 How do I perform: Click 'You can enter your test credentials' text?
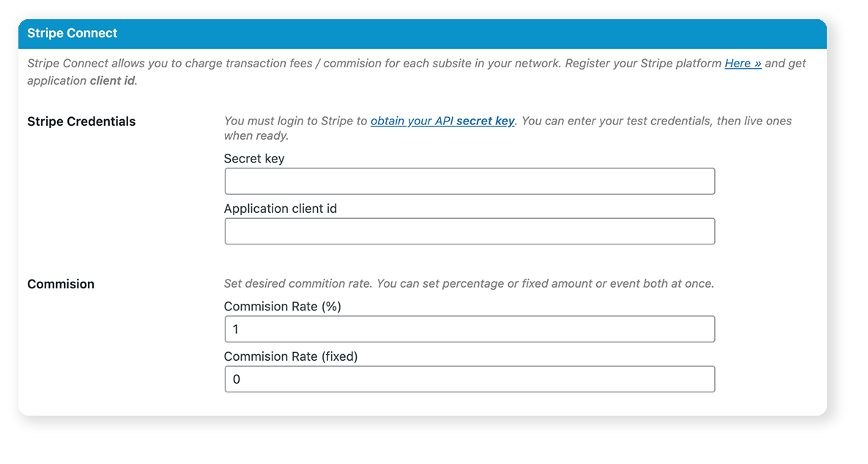pos(615,121)
